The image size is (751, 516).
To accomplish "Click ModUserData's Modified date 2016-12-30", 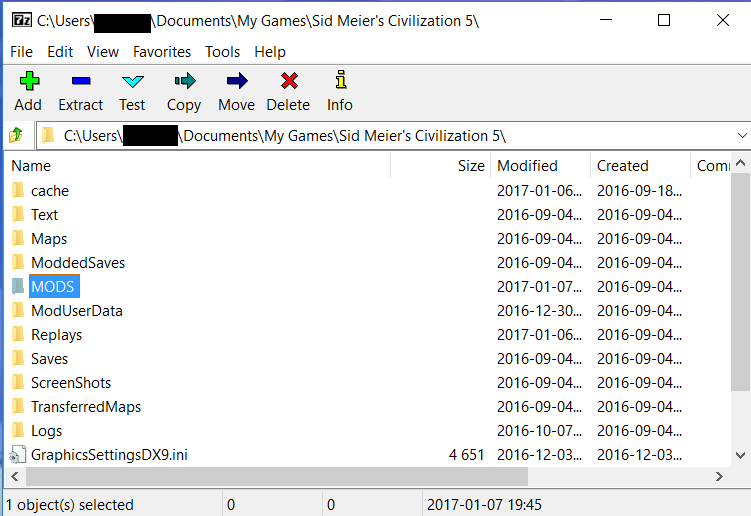I will point(539,310).
